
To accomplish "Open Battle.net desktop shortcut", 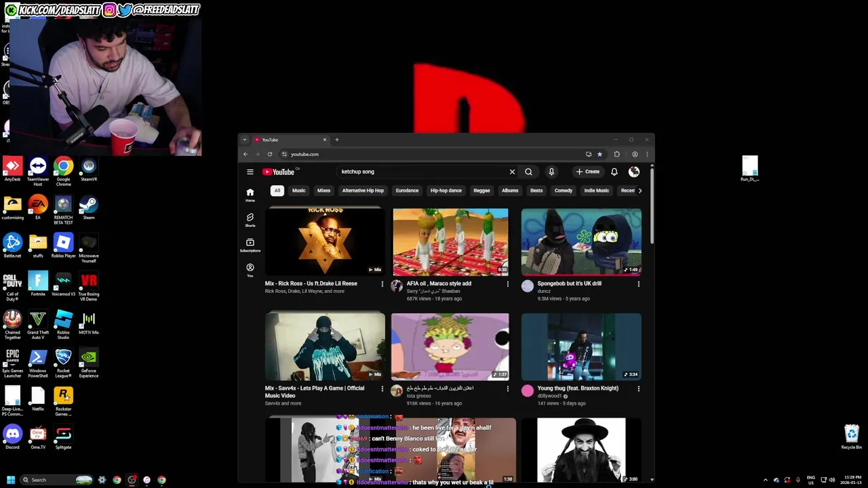I will [12, 245].
